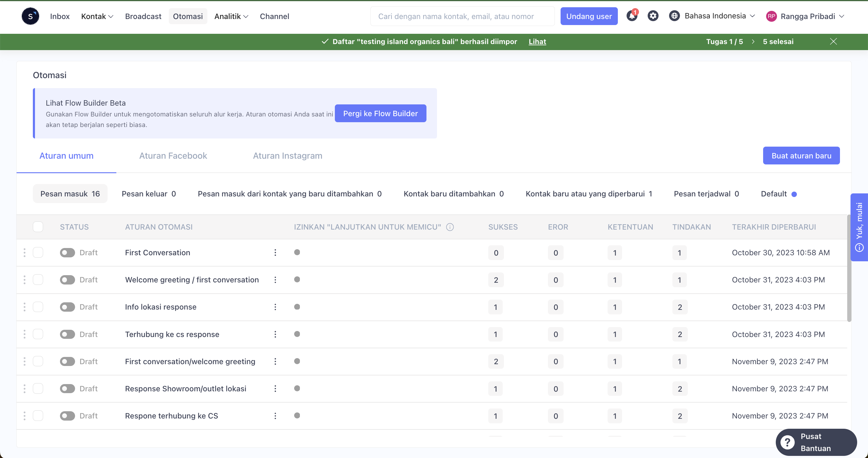Screen dimensions: 868x458
Task: Click Pergi ke Flow Builder button
Action: point(381,113)
